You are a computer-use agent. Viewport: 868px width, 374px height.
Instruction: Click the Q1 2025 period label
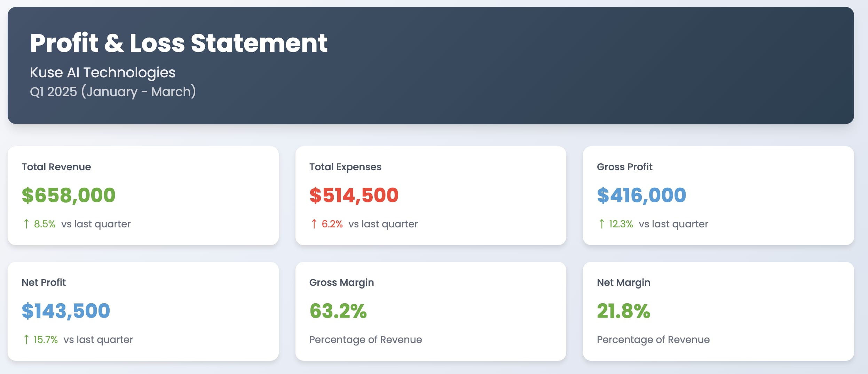[x=113, y=92]
